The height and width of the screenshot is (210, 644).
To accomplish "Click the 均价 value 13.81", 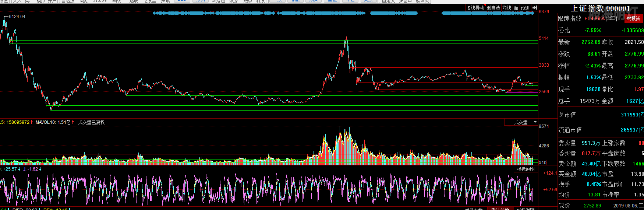I will pos(594,195).
